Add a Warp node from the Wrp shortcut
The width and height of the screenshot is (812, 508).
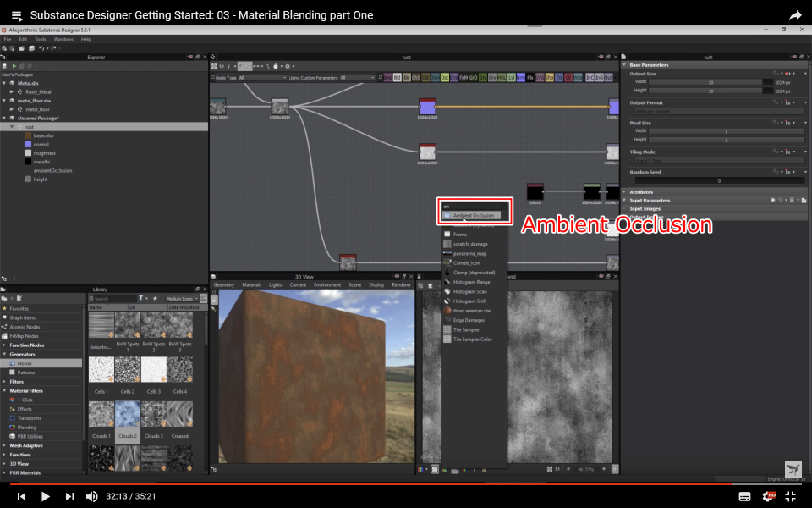coord(578,77)
